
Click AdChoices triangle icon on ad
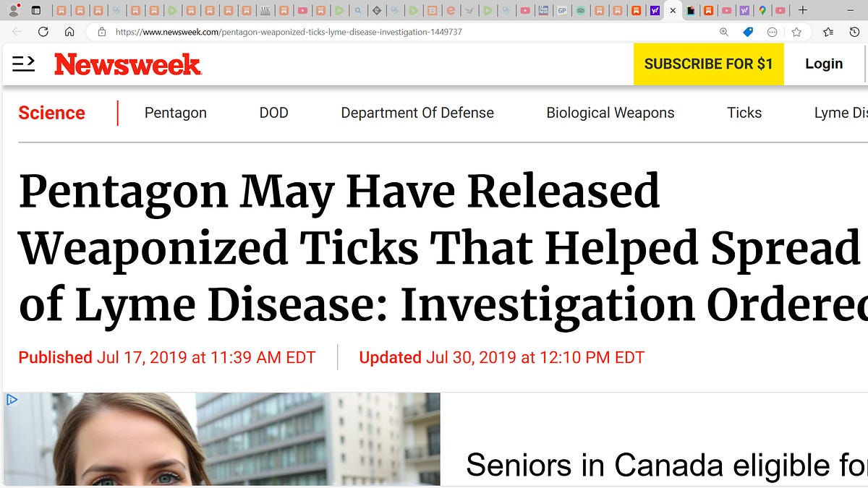[x=11, y=400]
